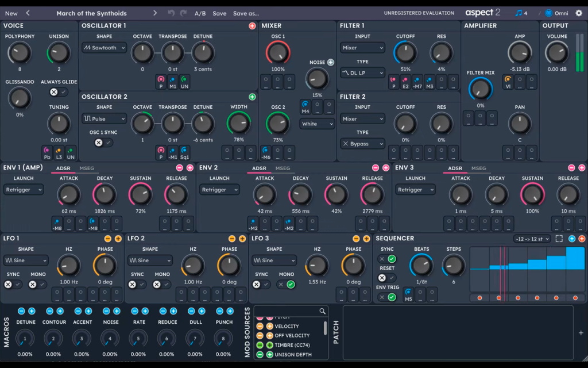Toggle LFO 3 Mono switch

click(x=286, y=285)
